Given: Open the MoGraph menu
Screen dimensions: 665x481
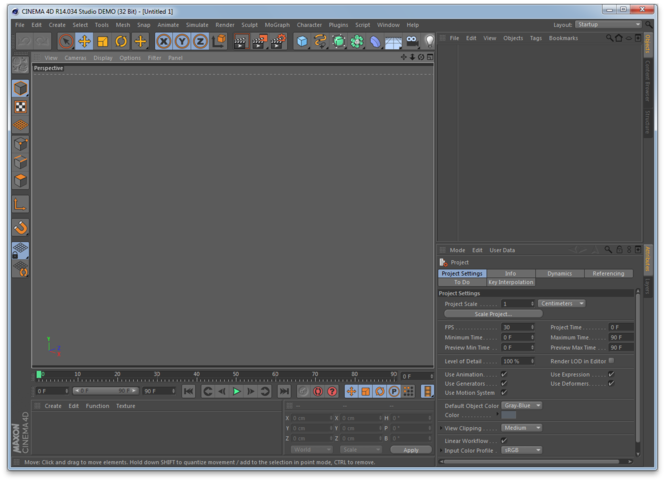Looking at the screenshot, I should coord(277,25).
